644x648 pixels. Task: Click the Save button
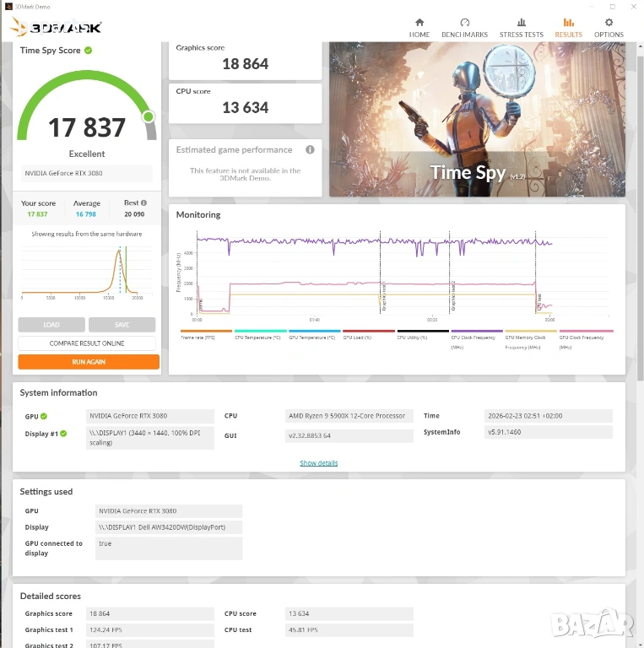point(122,325)
